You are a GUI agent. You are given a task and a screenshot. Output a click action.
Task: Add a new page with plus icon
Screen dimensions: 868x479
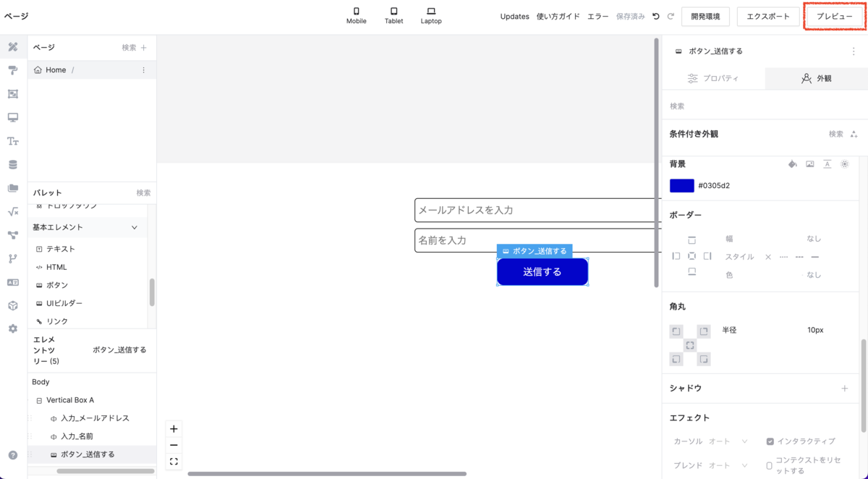144,48
